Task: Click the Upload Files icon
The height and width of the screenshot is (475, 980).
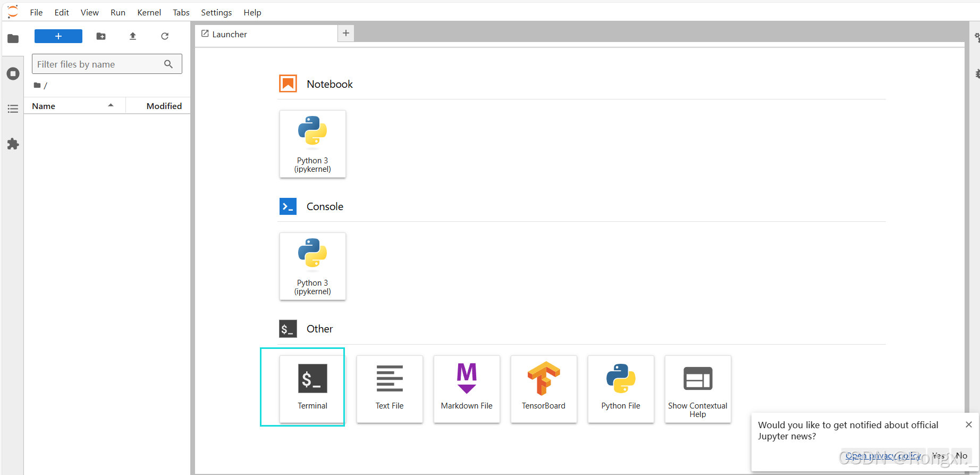Action: point(133,36)
